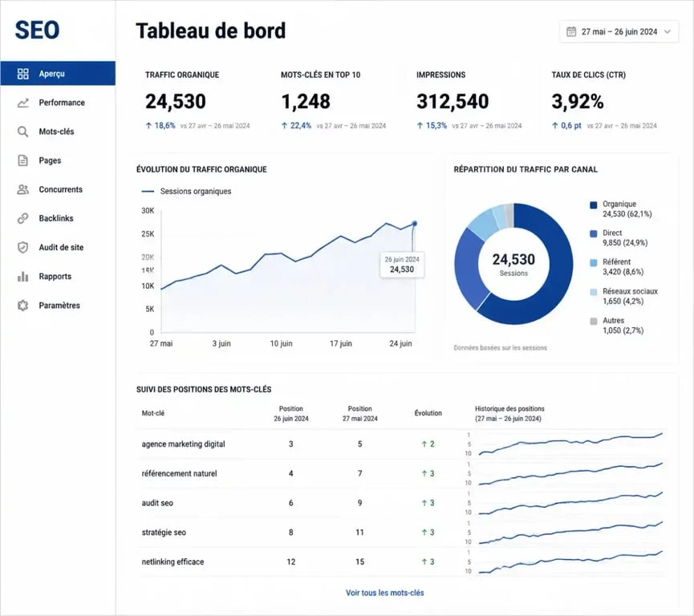Image resolution: width=694 pixels, height=616 pixels.
Task: Click the 22,4% keywords increase indicator
Action: pyautogui.click(x=297, y=126)
